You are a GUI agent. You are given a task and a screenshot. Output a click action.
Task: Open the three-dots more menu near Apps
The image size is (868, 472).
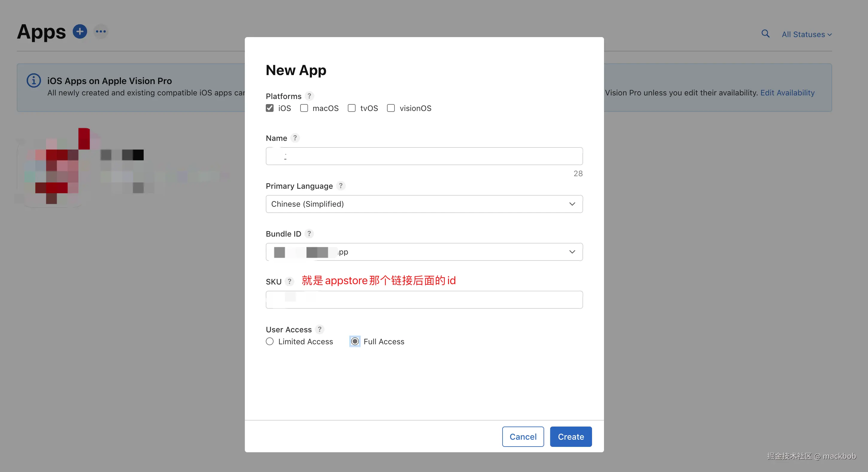(x=101, y=32)
